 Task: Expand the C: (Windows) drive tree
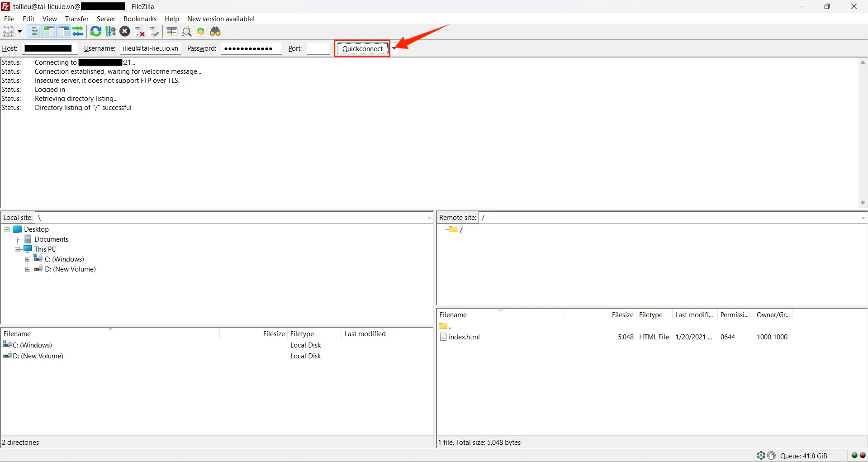[28, 259]
